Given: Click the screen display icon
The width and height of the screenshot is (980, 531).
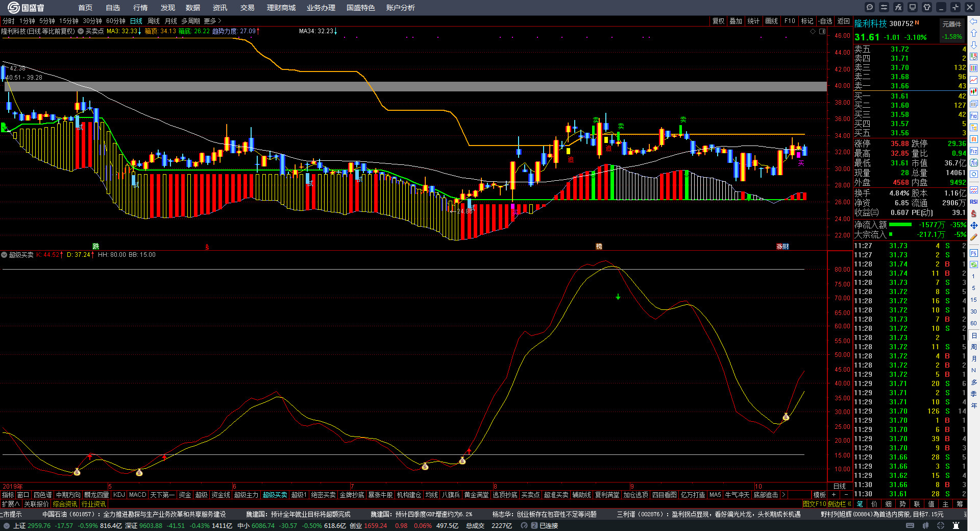Looking at the screenshot, I should click(913, 7).
